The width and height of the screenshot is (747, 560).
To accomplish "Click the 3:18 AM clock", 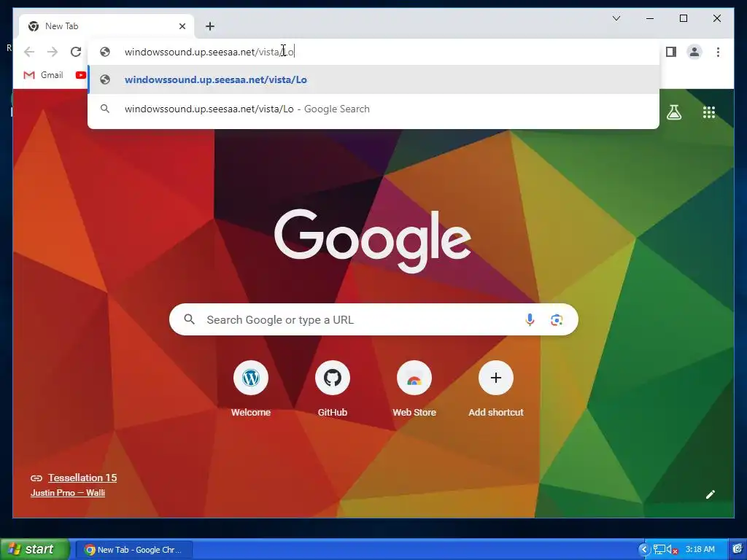I will coord(700,550).
